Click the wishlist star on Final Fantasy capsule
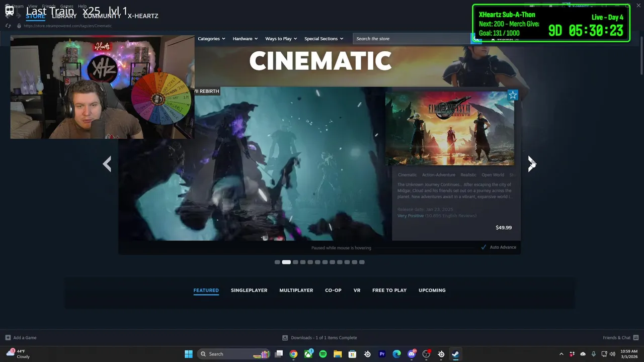644x362 pixels. pyautogui.click(x=512, y=95)
